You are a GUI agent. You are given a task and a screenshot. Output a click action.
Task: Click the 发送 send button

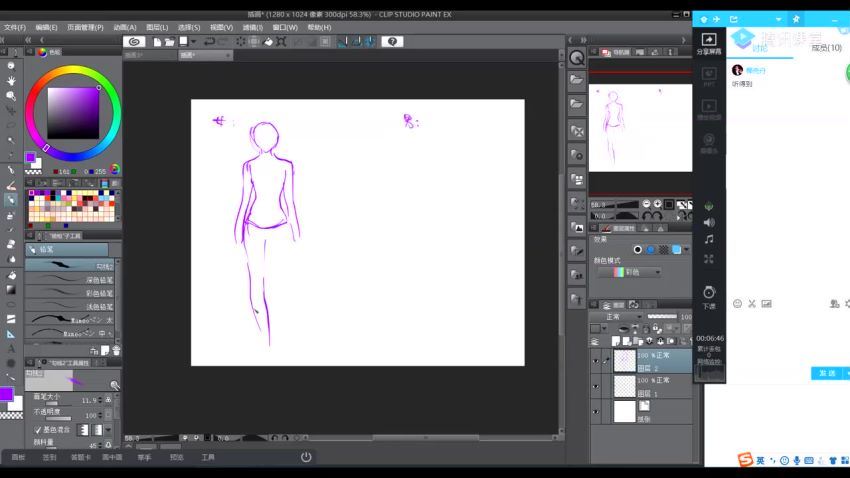coord(827,373)
